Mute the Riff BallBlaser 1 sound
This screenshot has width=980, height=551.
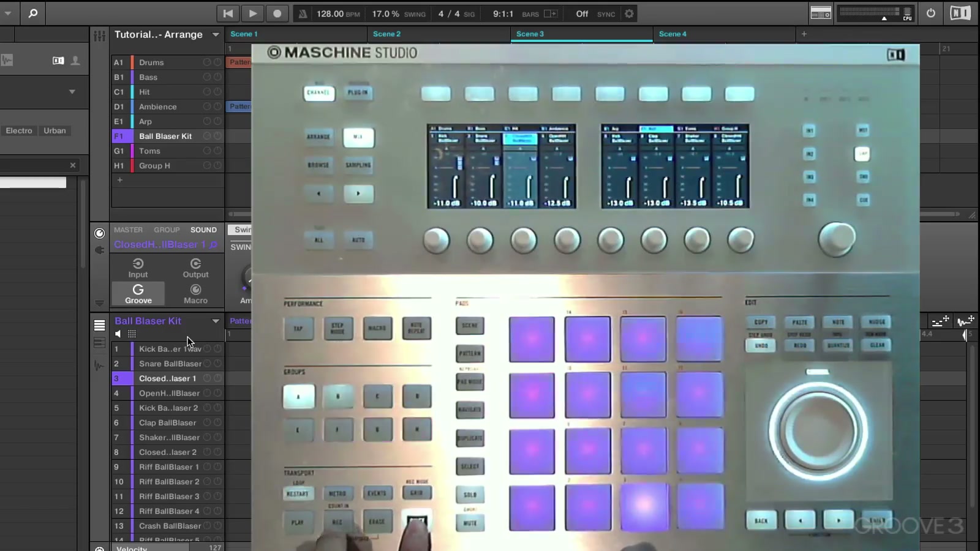207,467
